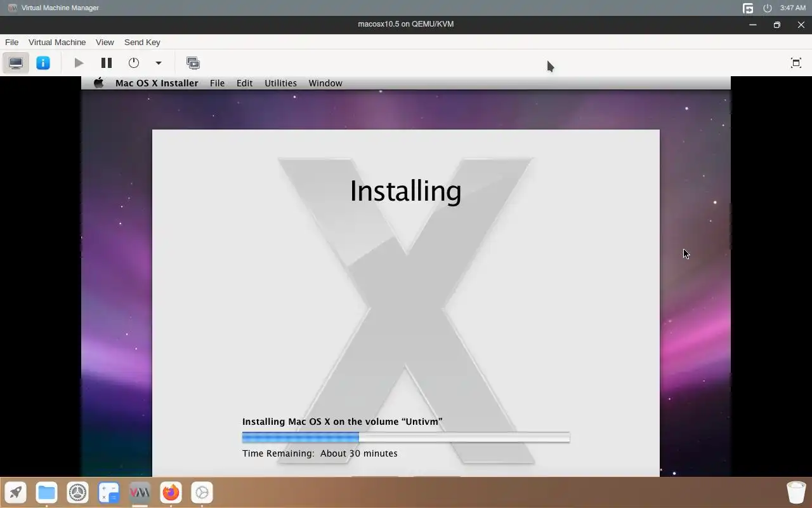Close the macosx10.5 on QEMU/KVM window

point(801,25)
